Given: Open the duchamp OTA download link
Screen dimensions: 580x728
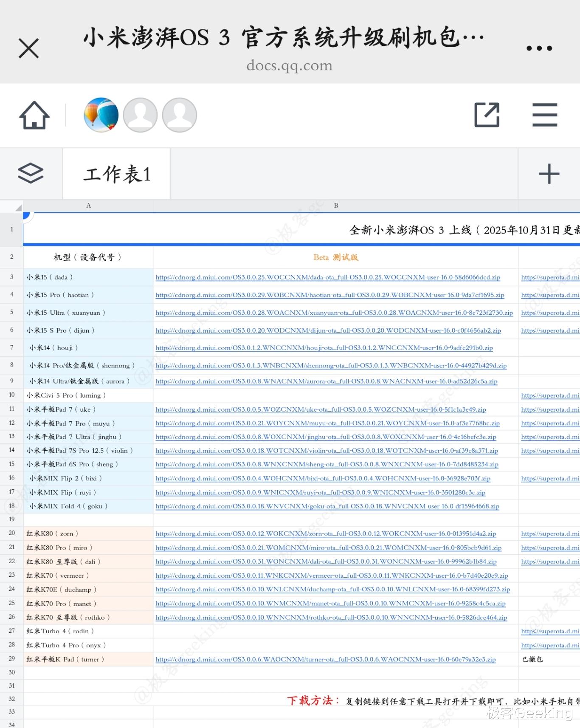Looking at the screenshot, I should [333, 590].
